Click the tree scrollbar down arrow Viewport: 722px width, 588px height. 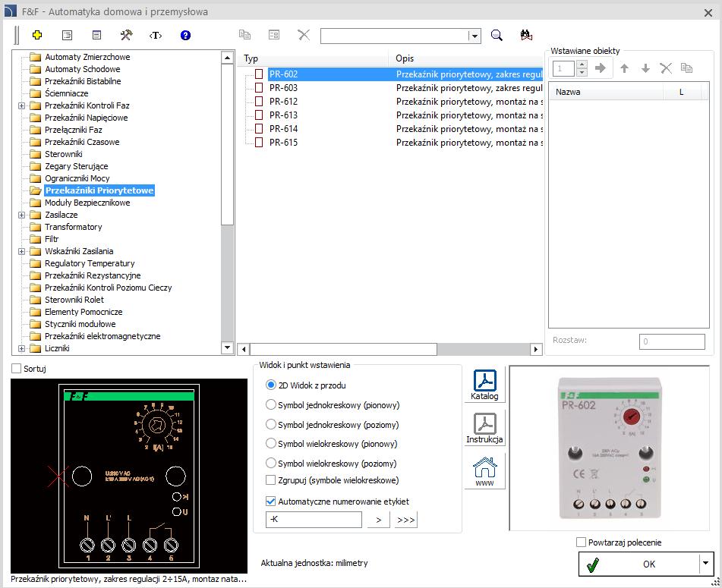pyautogui.click(x=227, y=347)
